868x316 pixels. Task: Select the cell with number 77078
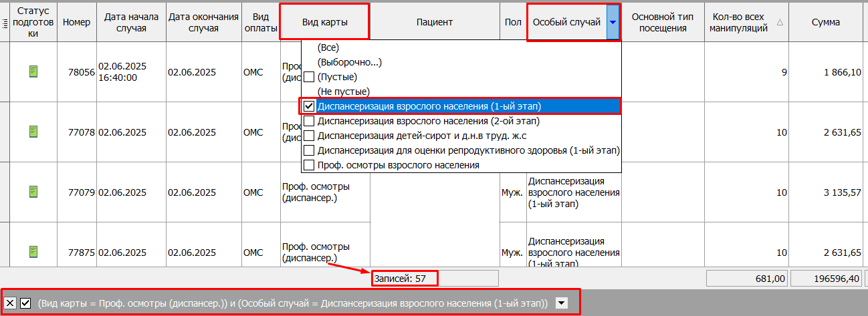pyautogui.click(x=76, y=132)
